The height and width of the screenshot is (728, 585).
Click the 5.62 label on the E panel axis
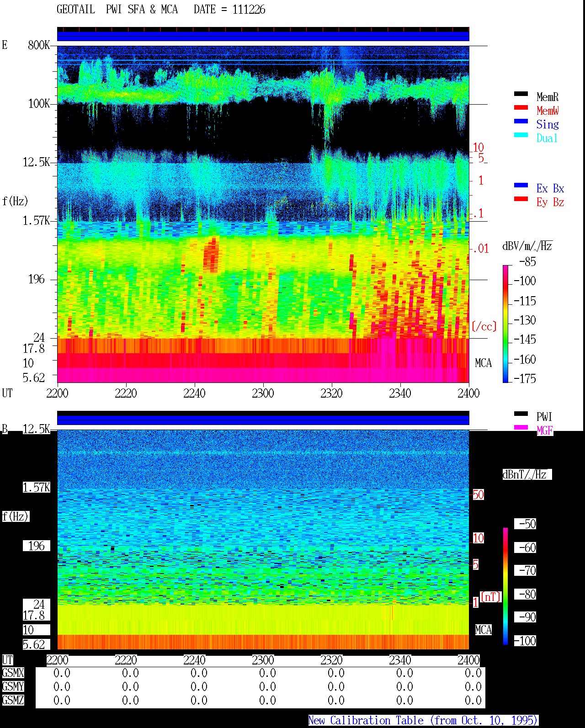[34, 377]
